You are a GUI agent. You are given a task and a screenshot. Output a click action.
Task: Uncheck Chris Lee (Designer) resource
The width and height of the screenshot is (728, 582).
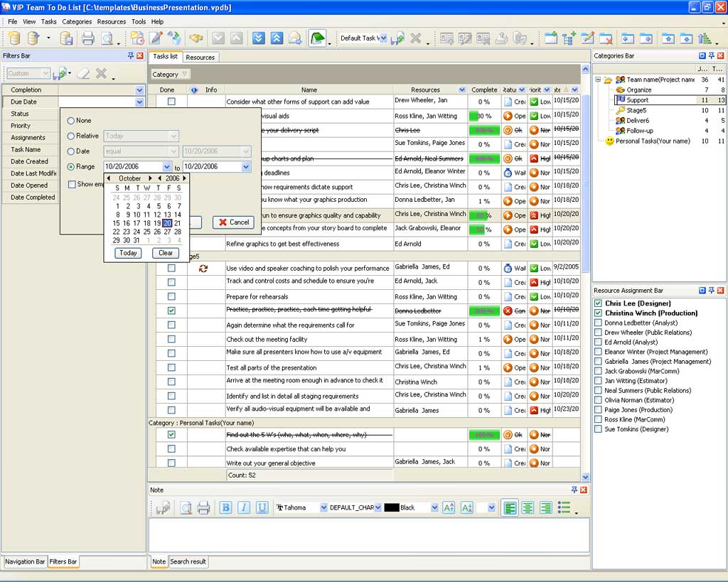(x=599, y=303)
